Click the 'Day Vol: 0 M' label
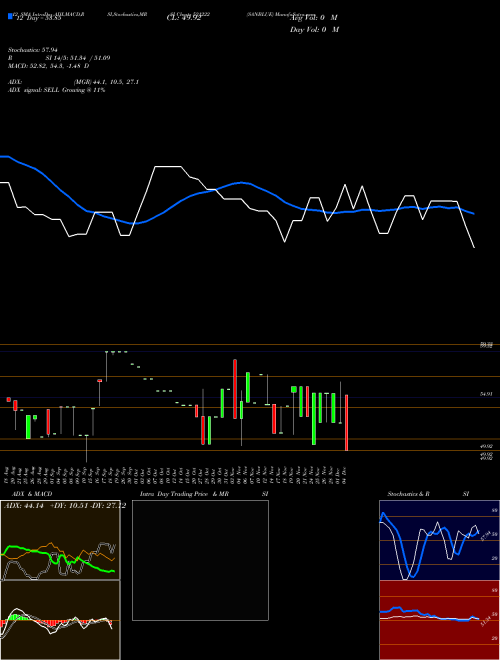The image size is (500, 660). (314, 29)
